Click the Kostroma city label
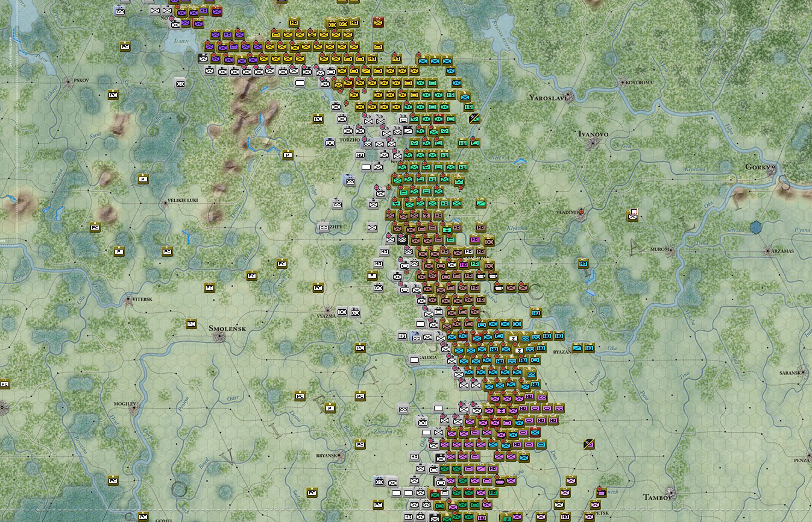The width and height of the screenshot is (812, 522). click(x=638, y=82)
